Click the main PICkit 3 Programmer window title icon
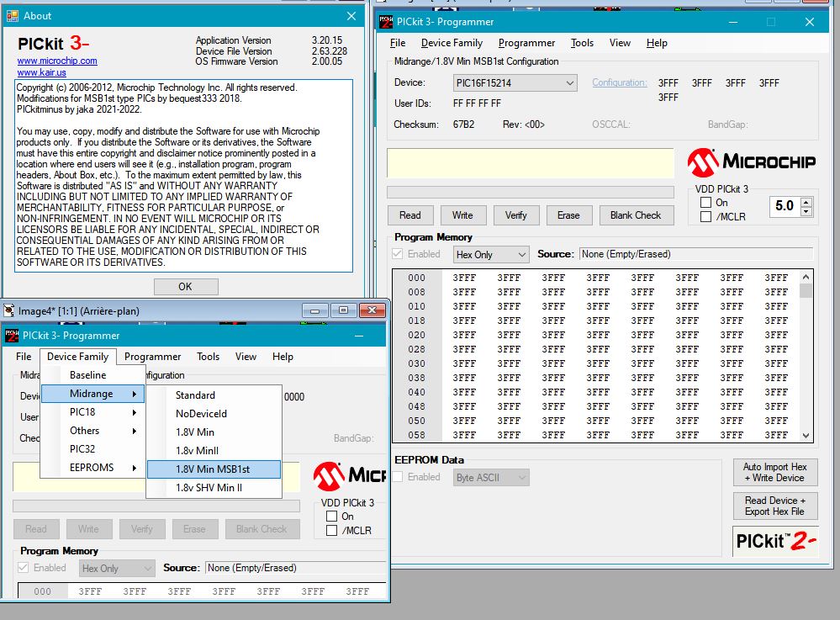Viewport: 840px width, 620px height. (386, 22)
